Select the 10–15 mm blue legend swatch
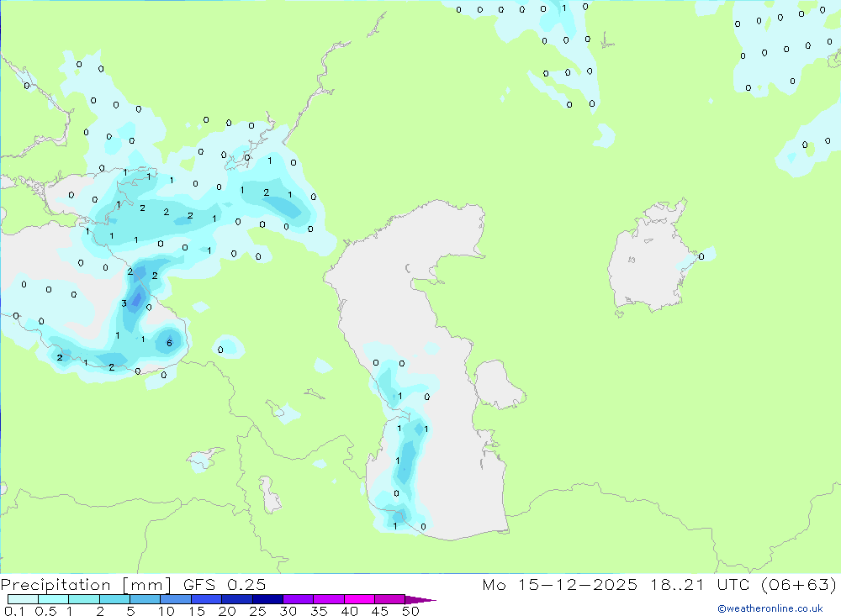Viewport: 841px width, 616px height. pos(176,599)
